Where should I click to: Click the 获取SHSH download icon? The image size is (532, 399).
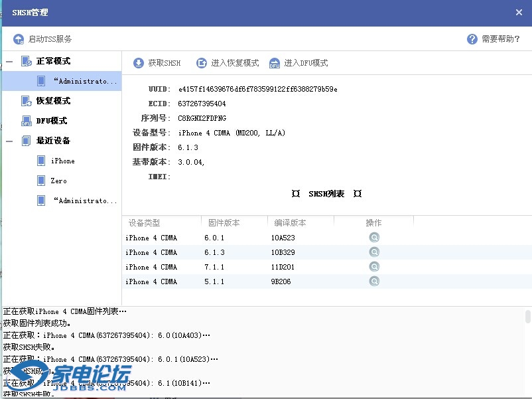[139, 63]
